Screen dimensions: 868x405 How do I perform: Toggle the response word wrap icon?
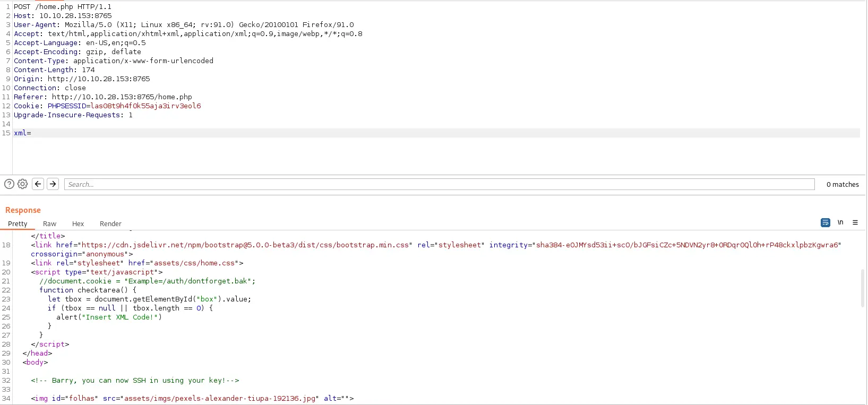pos(825,222)
